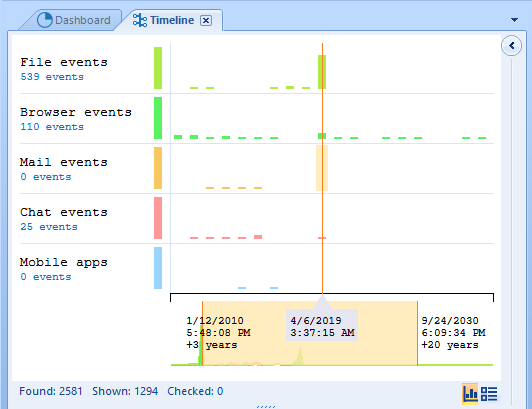Open the 539 events file link

pyautogui.click(x=52, y=77)
